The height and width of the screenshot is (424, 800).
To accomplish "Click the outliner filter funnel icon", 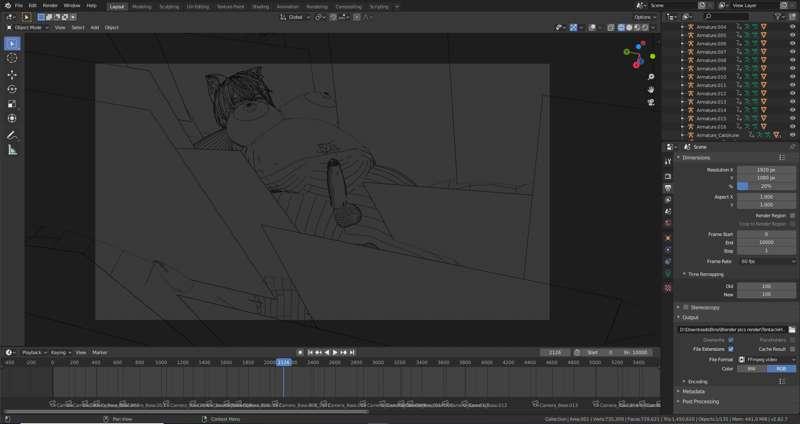I will tap(778, 17).
